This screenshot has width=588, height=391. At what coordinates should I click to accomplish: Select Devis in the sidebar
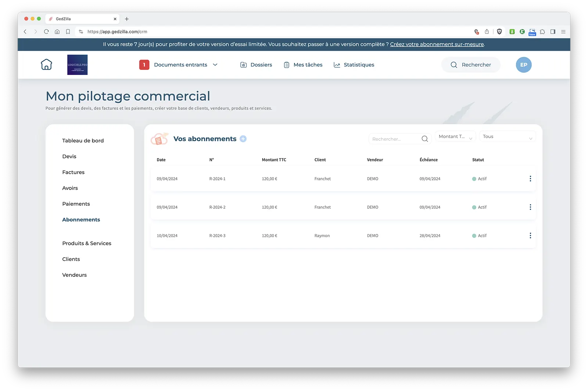69,156
